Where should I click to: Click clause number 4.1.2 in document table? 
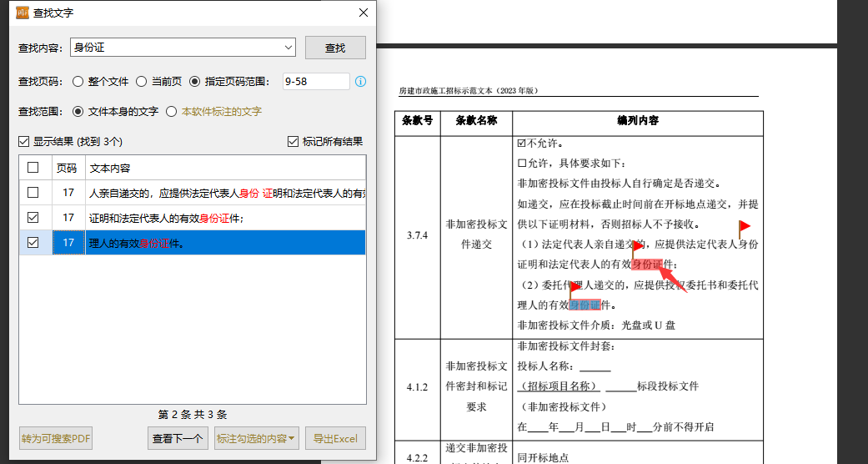point(418,387)
